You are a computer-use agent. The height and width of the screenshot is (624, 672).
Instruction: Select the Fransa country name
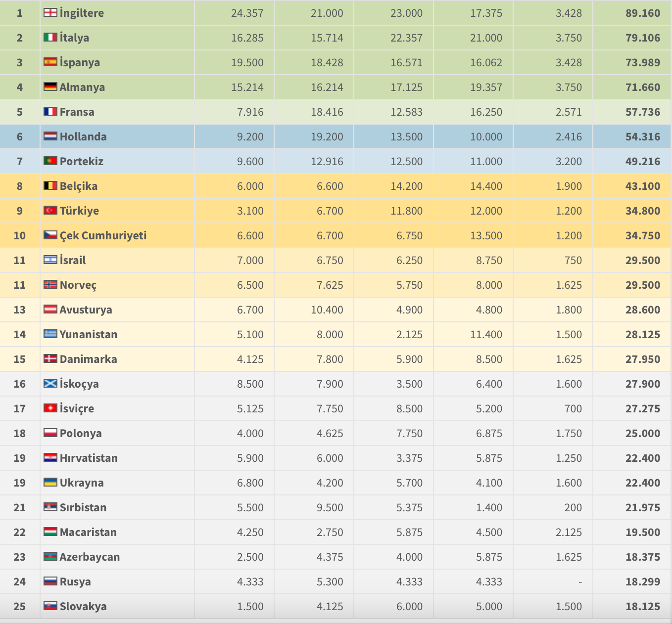77,112
